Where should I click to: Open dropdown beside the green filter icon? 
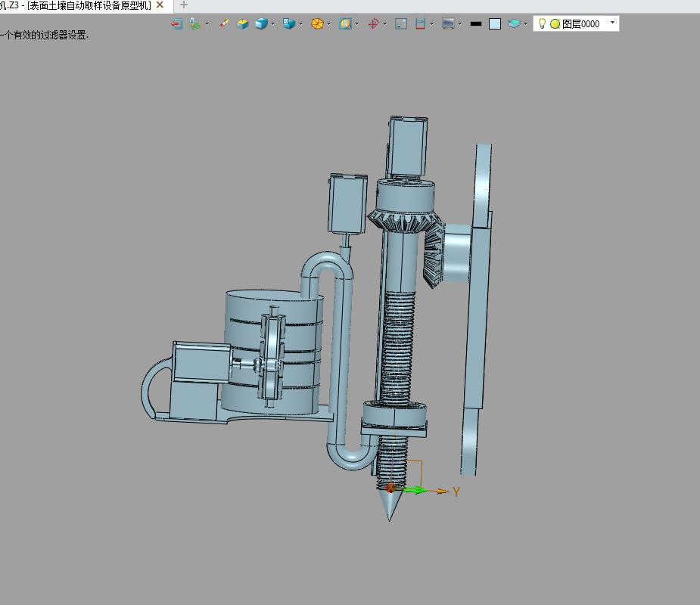(207, 24)
